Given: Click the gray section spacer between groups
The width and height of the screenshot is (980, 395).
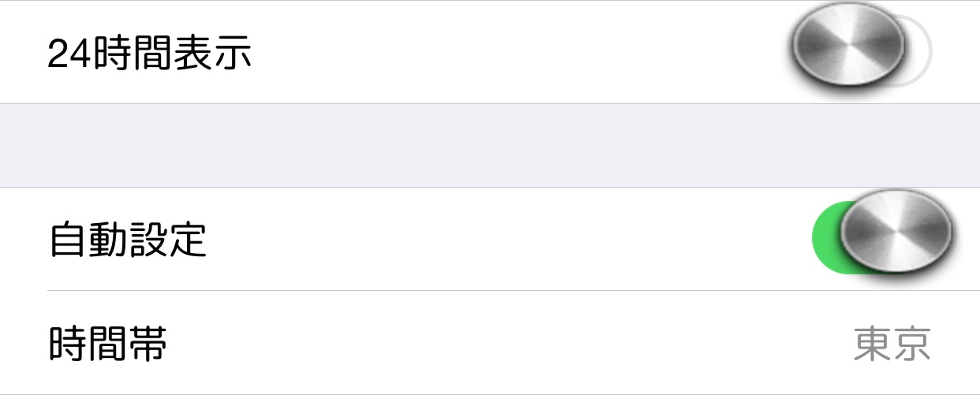Looking at the screenshot, I should pos(490,146).
